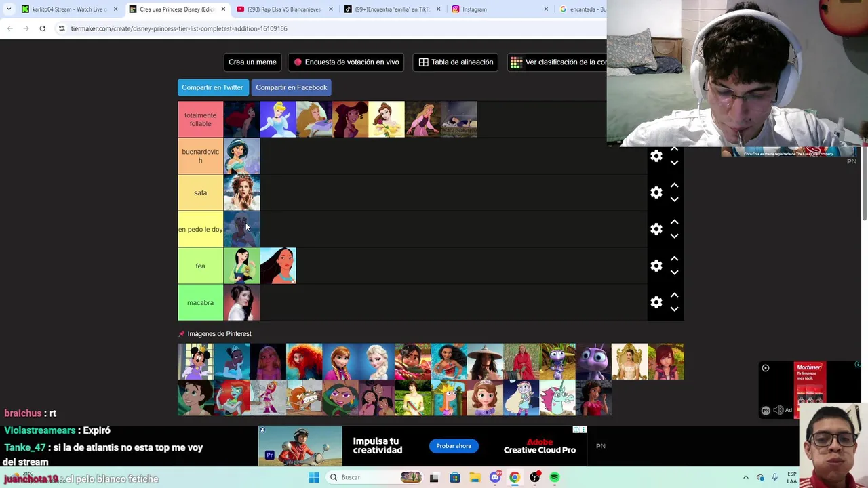
Task: Open Tabla de alineación
Action: tap(456, 62)
